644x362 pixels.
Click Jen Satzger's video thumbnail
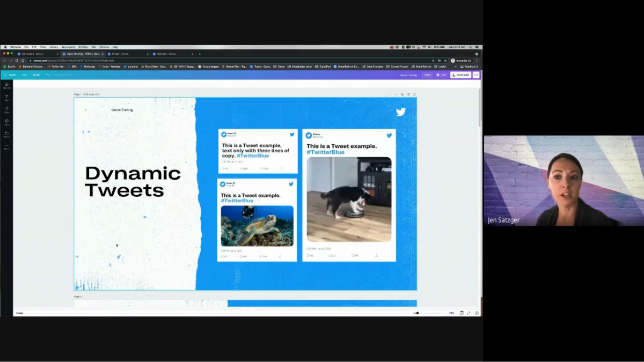pos(563,180)
